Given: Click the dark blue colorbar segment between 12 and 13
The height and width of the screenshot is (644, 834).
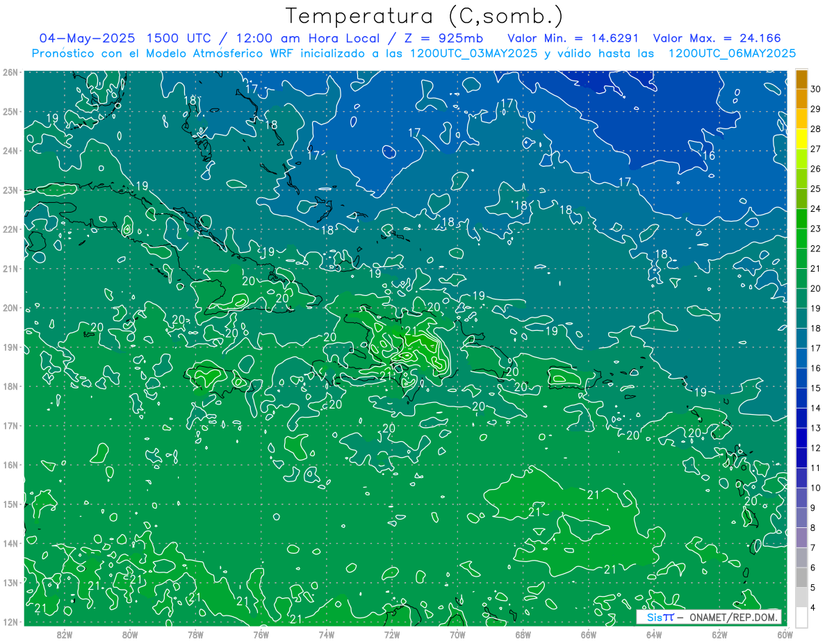Looking at the screenshot, I should [801, 438].
